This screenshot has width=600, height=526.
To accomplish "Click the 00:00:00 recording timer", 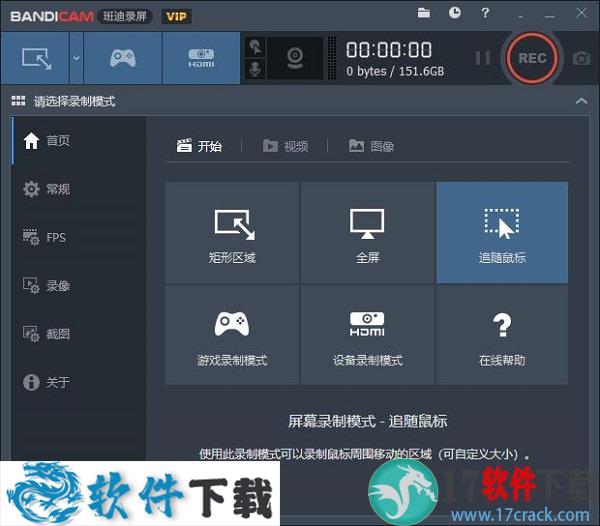I will coord(389,50).
